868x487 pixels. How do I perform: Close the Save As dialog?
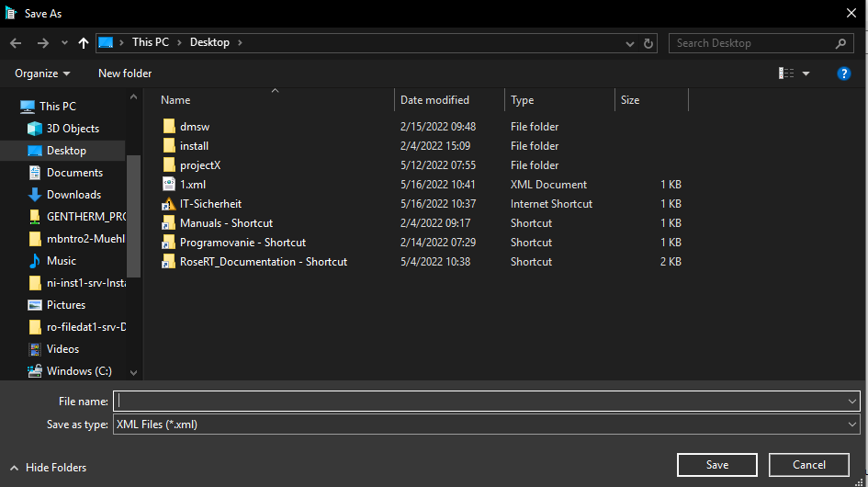[x=851, y=13]
